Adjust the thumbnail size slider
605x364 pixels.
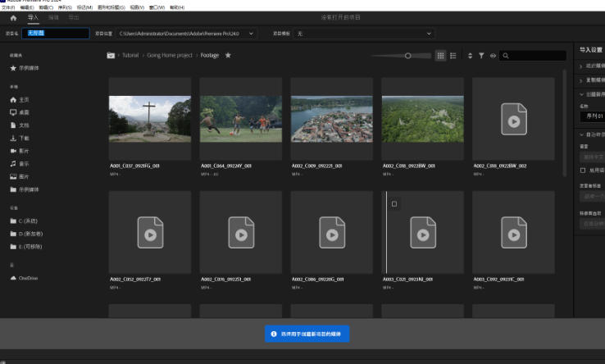[x=407, y=56]
